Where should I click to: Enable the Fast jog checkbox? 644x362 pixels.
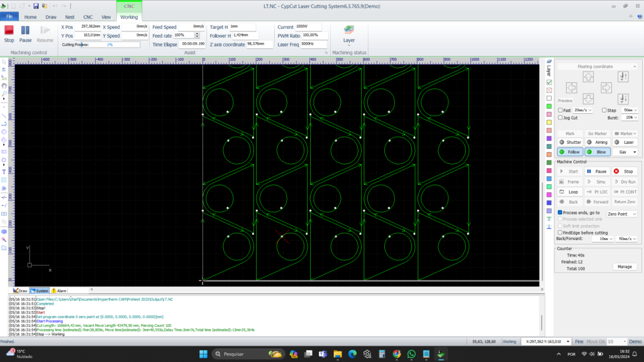pos(561,110)
